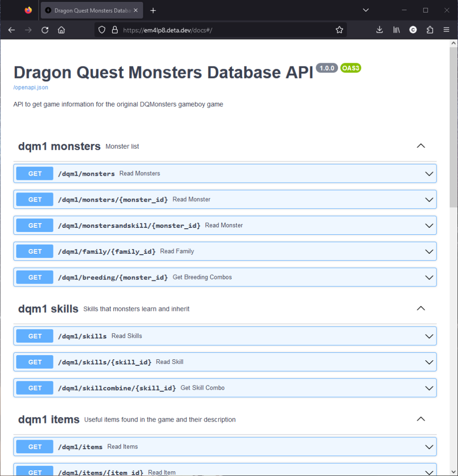Open the /openapi.json link
Viewport: 458px width, 476px height.
pos(30,87)
